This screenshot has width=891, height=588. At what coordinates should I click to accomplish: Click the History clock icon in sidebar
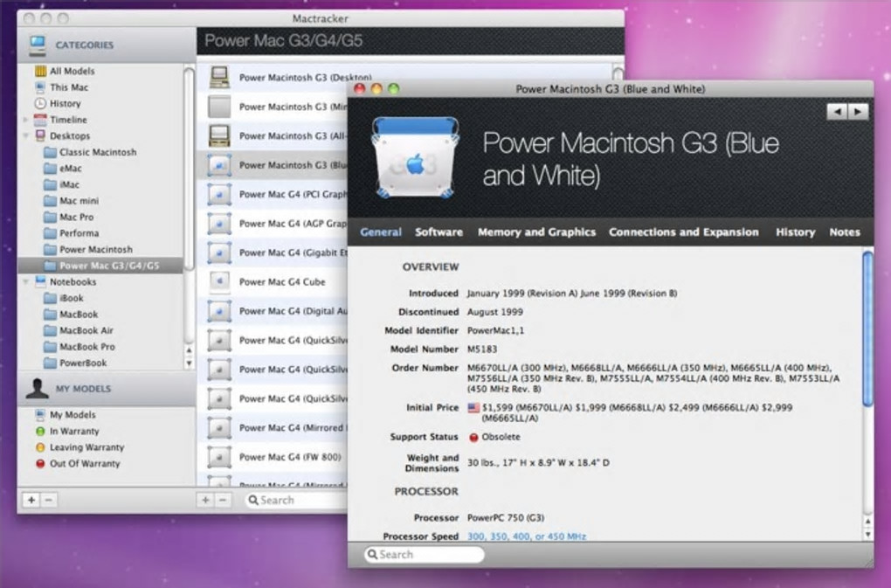pyautogui.click(x=40, y=103)
